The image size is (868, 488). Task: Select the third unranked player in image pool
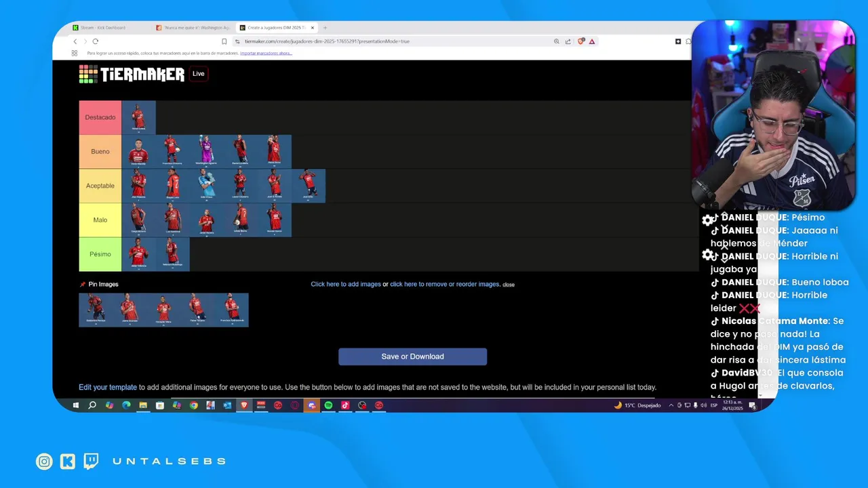tap(163, 310)
